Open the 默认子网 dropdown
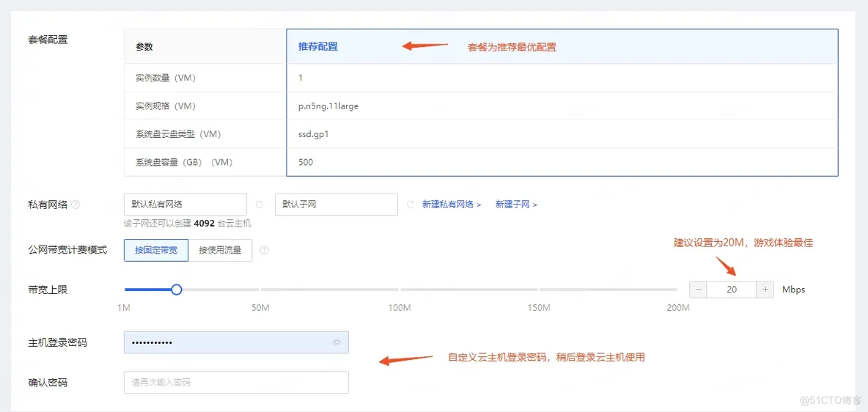The width and height of the screenshot is (868, 412). 336,205
